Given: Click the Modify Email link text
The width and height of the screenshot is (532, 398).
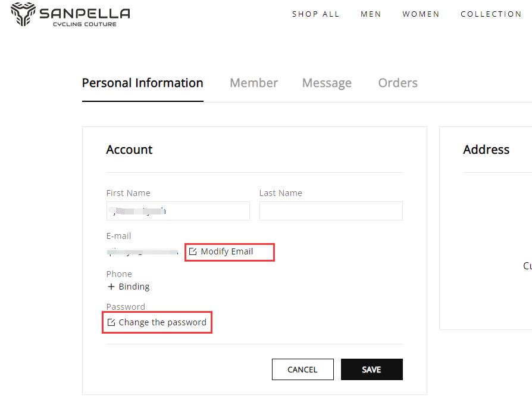Looking at the screenshot, I should pyautogui.click(x=227, y=251).
